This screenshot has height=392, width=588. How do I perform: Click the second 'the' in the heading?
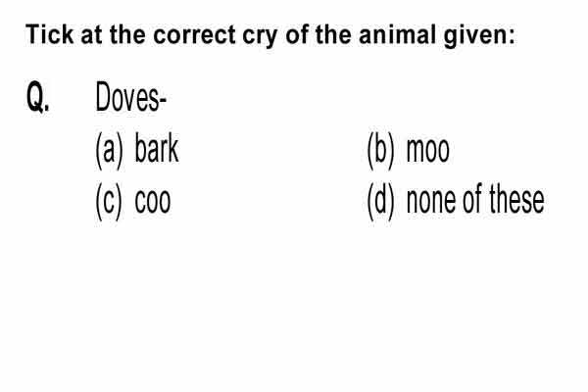click(333, 34)
